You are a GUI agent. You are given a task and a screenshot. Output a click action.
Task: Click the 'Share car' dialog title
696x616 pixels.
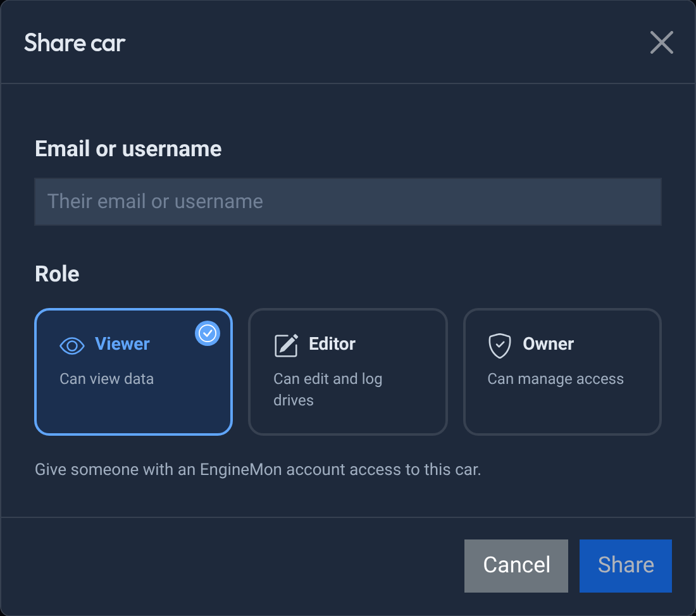pyautogui.click(x=75, y=43)
